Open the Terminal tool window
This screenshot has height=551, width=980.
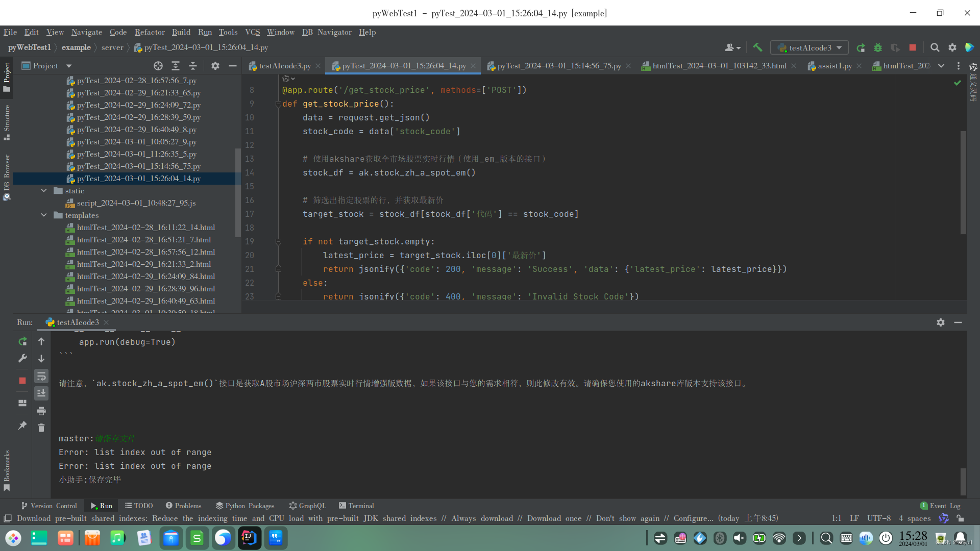pyautogui.click(x=356, y=506)
